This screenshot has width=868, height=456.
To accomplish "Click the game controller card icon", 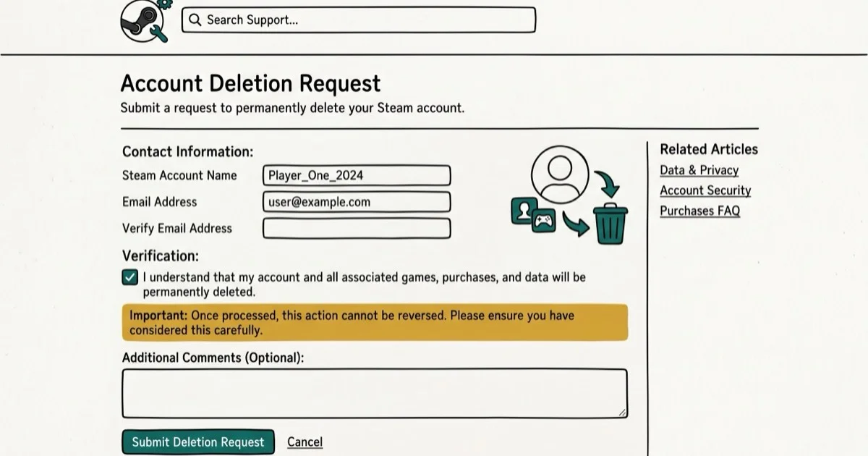I will tap(543, 221).
